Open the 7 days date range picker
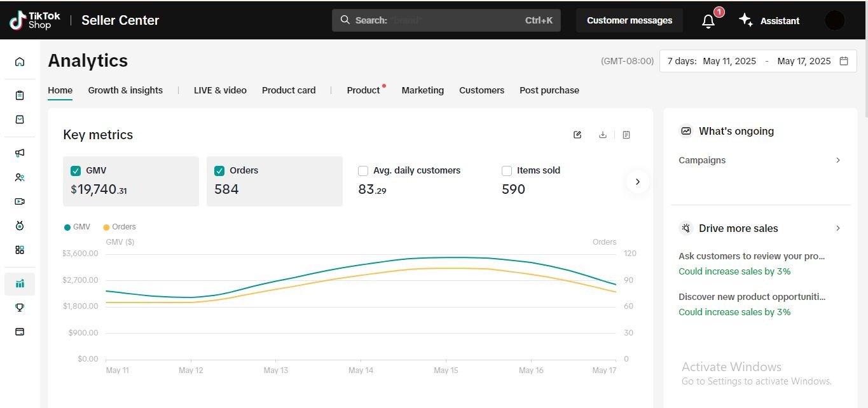 click(758, 61)
